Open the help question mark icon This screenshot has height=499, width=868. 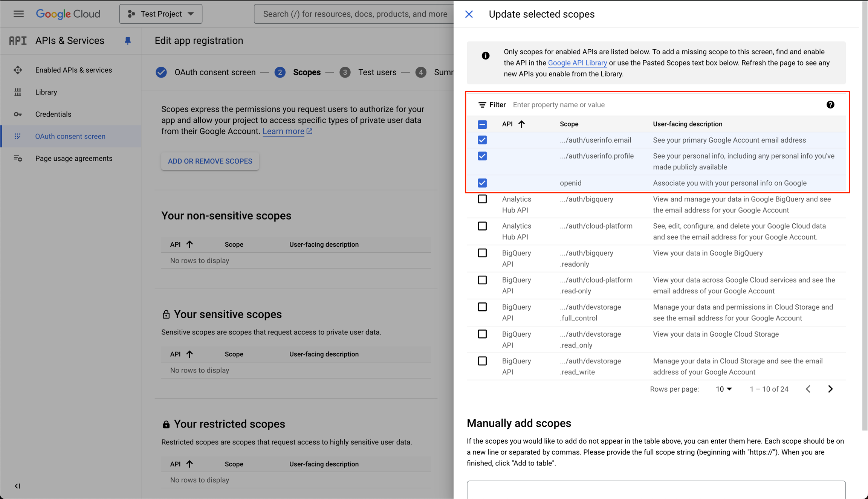(x=830, y=104)
